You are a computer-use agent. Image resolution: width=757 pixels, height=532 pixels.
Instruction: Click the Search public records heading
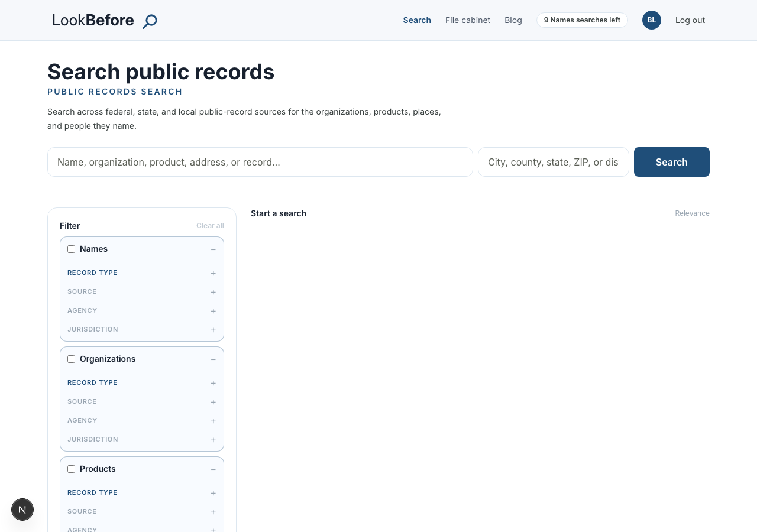pos(161,72)
